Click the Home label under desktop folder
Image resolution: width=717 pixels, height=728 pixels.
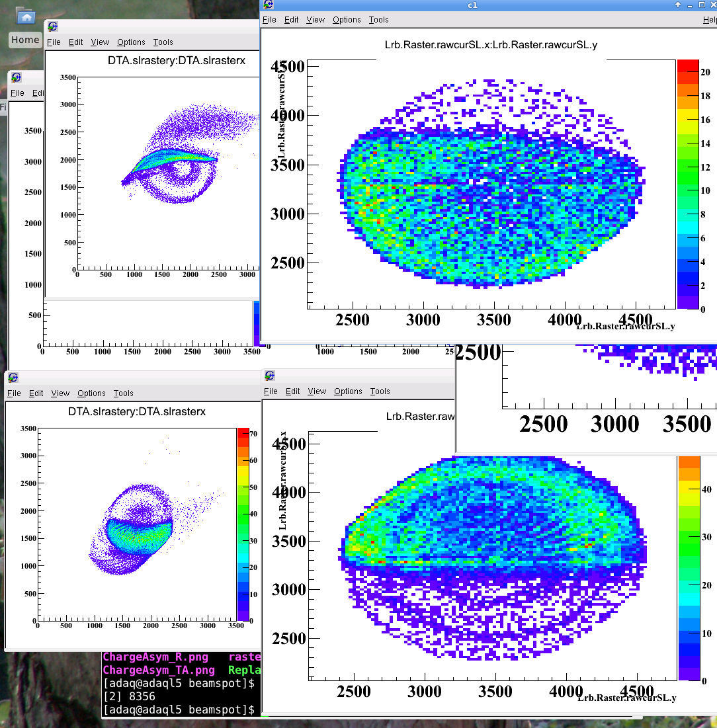(26, 40)
